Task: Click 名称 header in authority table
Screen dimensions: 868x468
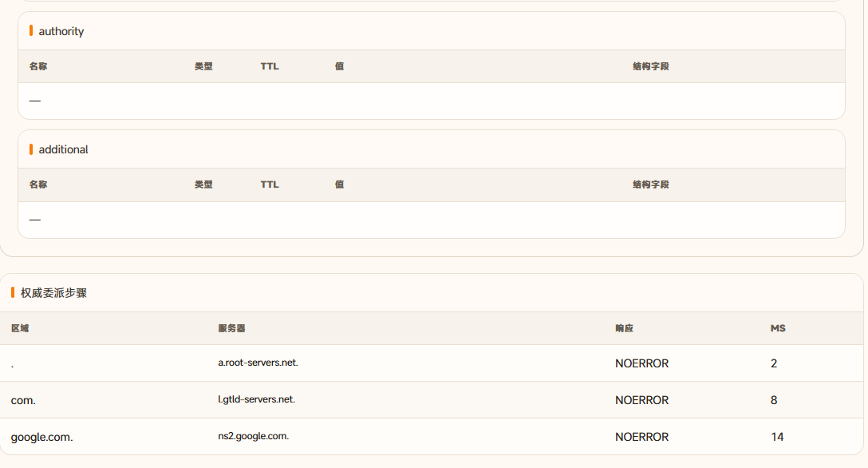Action: pos(38,66)
